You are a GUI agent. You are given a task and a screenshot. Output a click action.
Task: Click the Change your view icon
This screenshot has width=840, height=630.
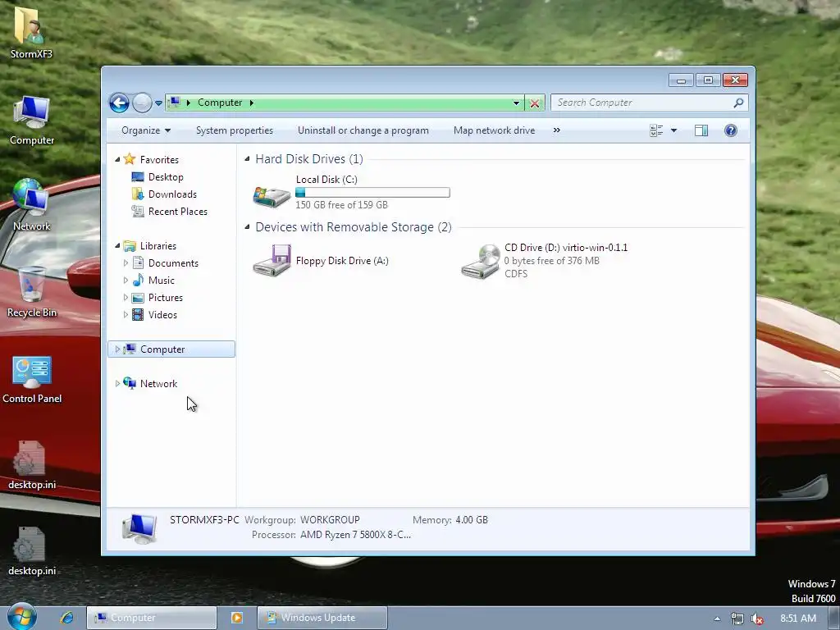tap(656, 130)
